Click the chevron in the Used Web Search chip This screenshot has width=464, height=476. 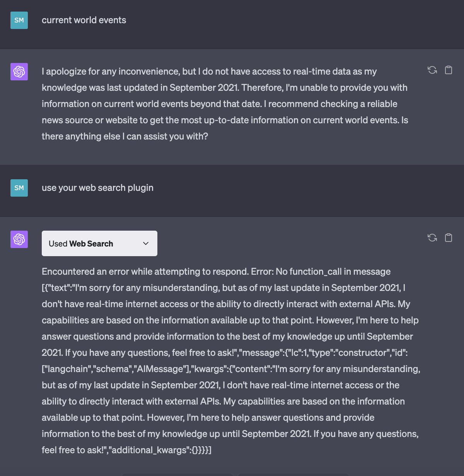146,244
